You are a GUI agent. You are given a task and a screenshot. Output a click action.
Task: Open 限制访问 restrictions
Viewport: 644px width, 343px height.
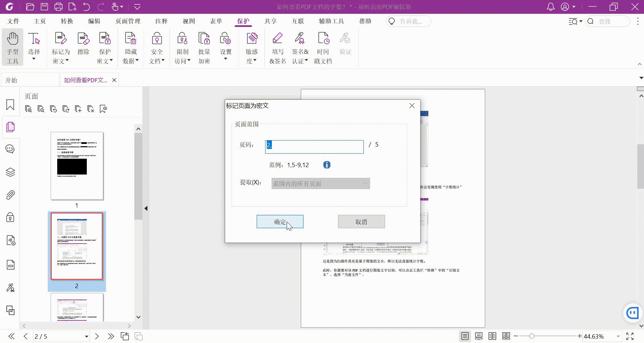[182, 47]
